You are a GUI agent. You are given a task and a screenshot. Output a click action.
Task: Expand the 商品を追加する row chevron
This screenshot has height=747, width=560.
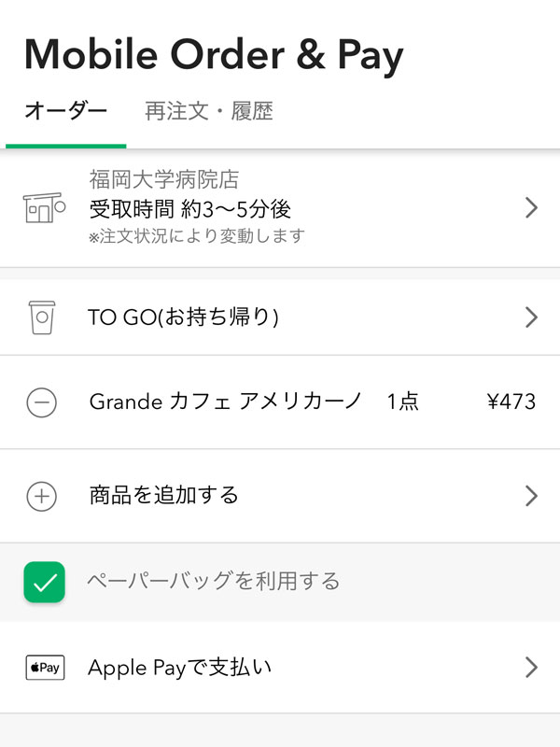tap(531, 495)
